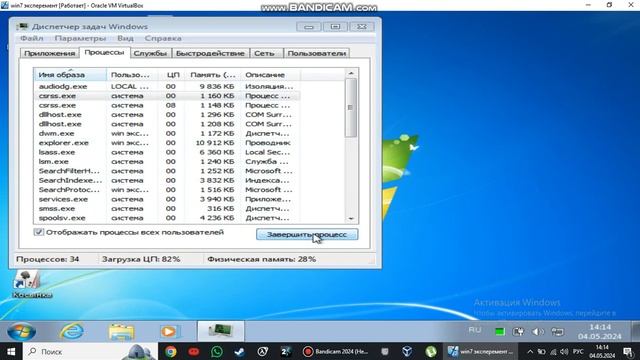The image size is (640, 360).
Task: Open Windows Explorer folder icon in taskbar
Action: [121, 331]
